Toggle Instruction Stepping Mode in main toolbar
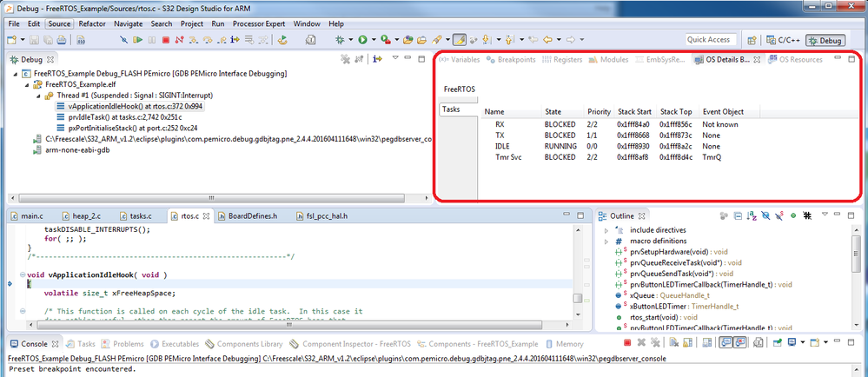Screen dimensions: 868x377 tap(235, 40)
